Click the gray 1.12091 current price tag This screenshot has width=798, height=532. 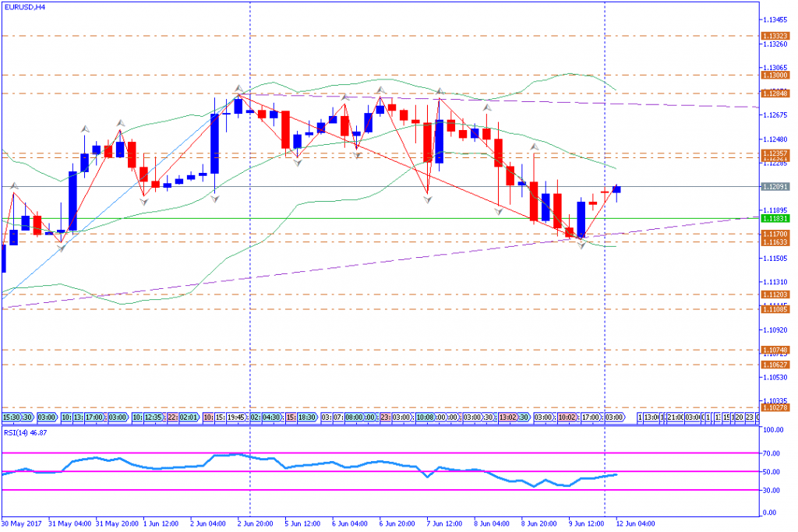(x=775, y=187)
